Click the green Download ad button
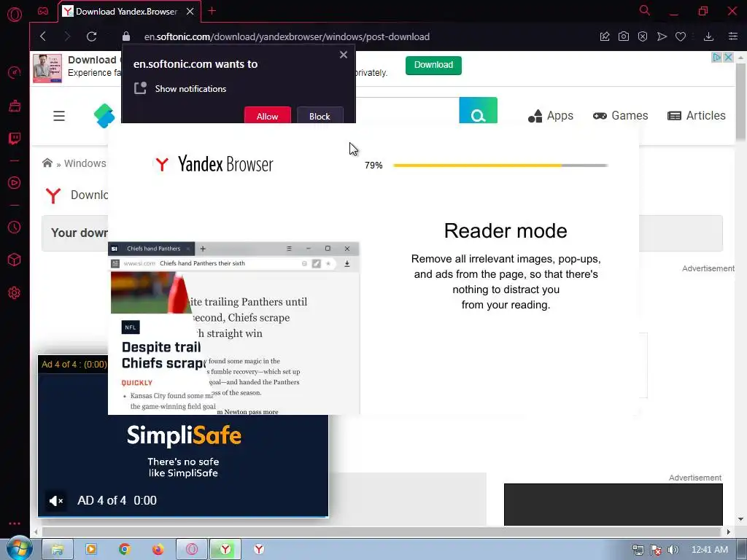 click(x=433, y=65)
